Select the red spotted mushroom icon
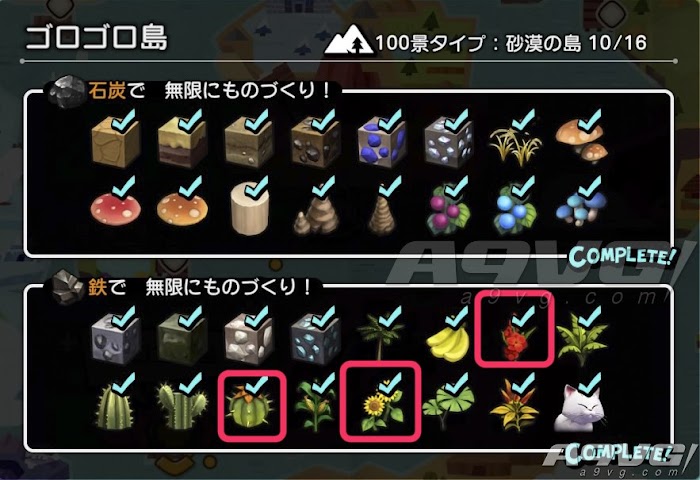The height and width of the screenshot is (480, 700). pos(116,209)
